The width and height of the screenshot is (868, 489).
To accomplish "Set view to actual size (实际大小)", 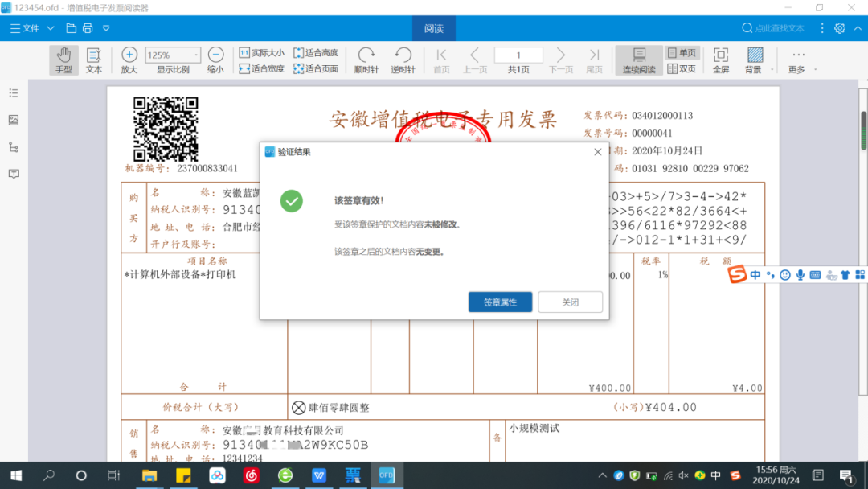I will point(261,52).
